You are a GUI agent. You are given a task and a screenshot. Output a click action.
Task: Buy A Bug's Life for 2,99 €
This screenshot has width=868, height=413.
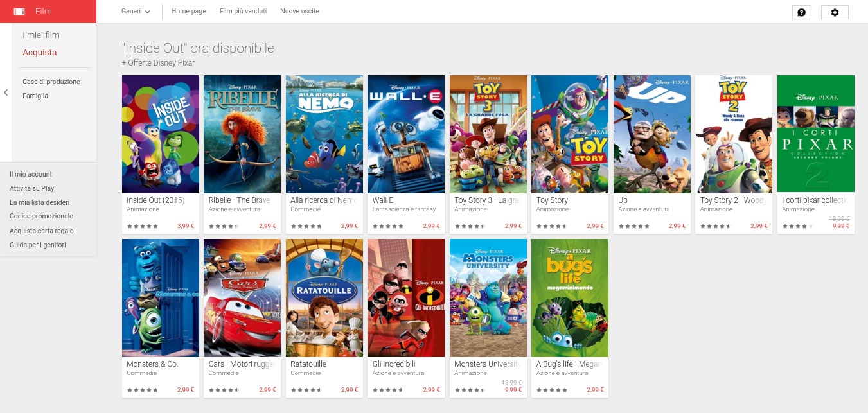(x=595, y=390)
